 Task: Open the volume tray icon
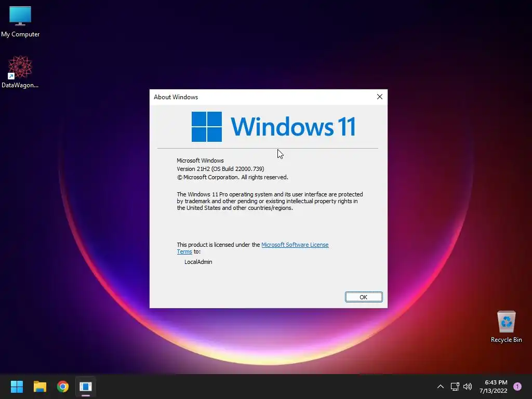click(x=468, y=387)
